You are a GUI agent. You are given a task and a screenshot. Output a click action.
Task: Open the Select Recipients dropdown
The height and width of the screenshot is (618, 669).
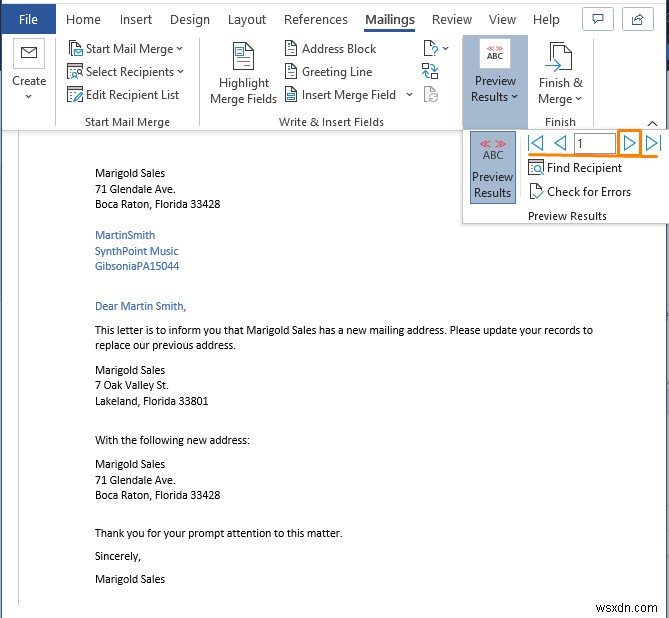coord(125,72)
